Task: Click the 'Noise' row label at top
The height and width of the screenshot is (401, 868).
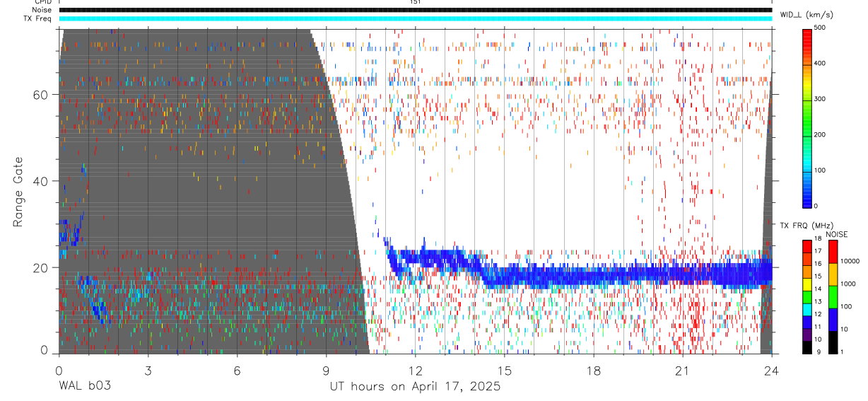Action: point(42,10)
